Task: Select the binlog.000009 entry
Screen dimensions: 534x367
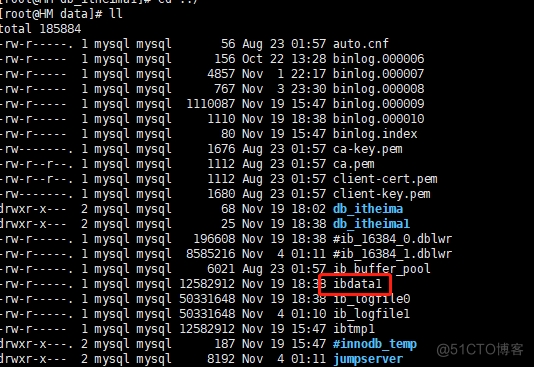Action: click(378, 104)
